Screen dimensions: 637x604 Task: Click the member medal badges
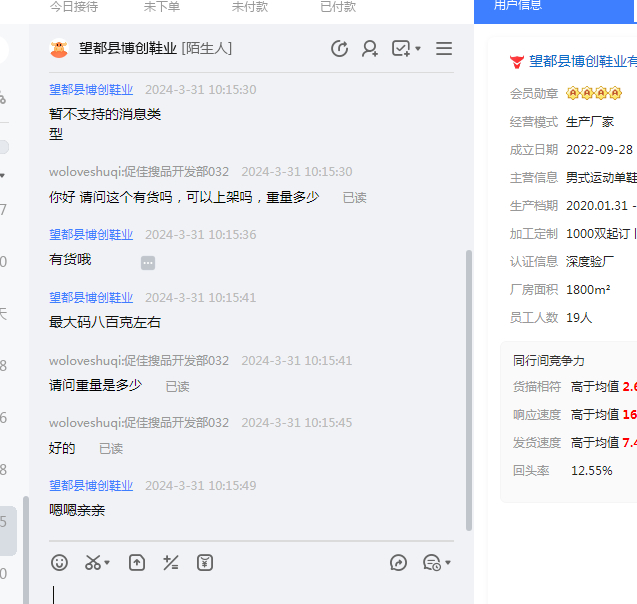594,93
